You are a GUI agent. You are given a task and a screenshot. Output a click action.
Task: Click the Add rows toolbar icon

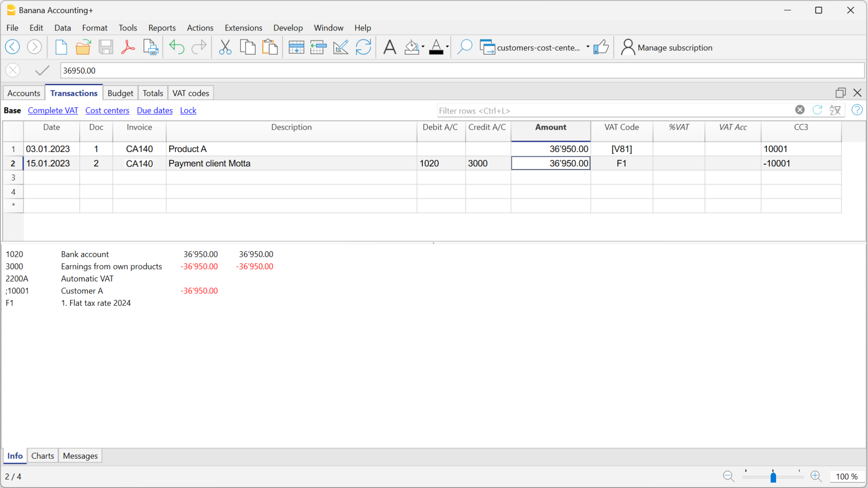(296, 47)
